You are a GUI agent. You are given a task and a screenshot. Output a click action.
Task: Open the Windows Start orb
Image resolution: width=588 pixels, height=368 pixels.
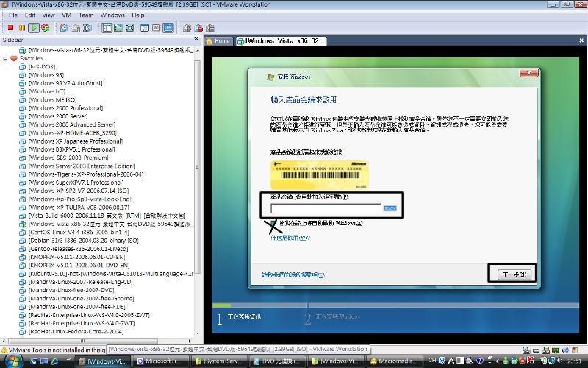13,361
